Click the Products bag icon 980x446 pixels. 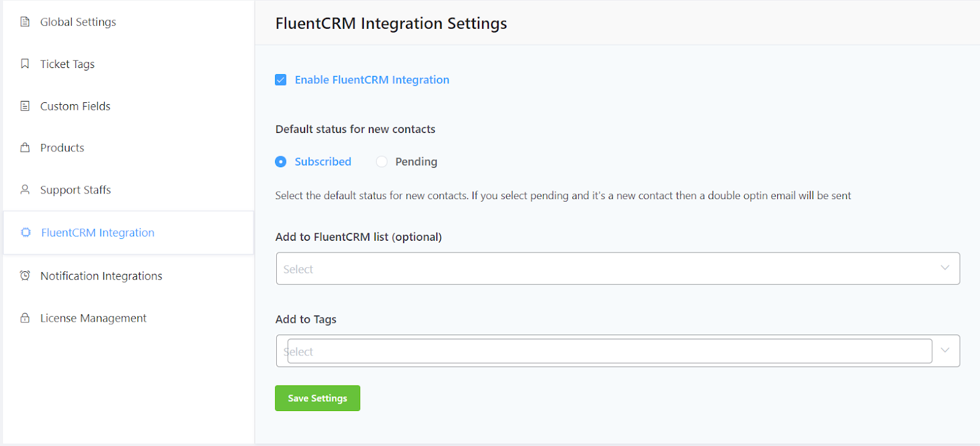[x=25, y=148]
